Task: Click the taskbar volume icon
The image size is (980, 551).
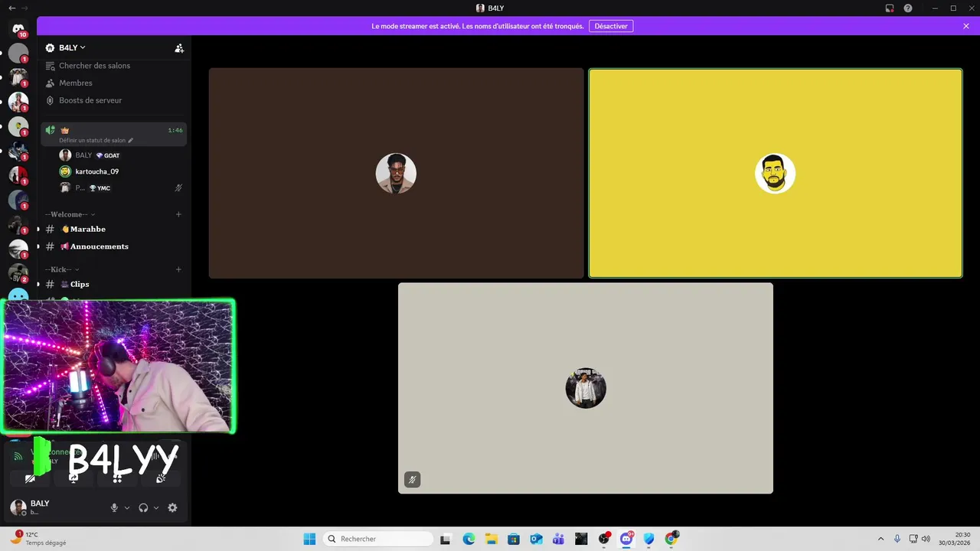Action: pos(926,539)
